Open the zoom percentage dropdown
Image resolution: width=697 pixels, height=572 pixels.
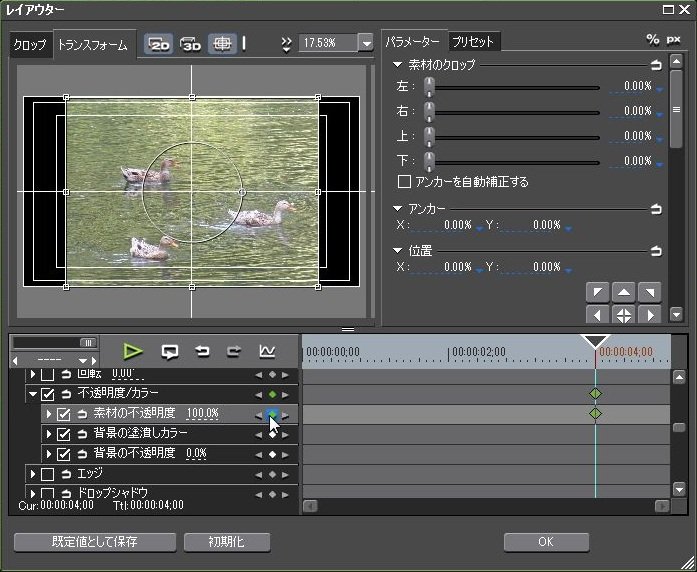[x=367, y=43]
